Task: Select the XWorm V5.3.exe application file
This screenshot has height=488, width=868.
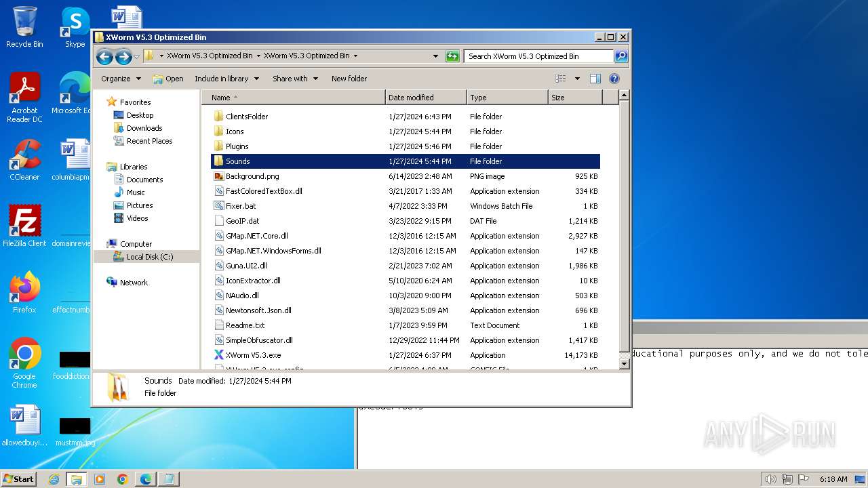Action: pyautogui.click(x=252, y=355)
